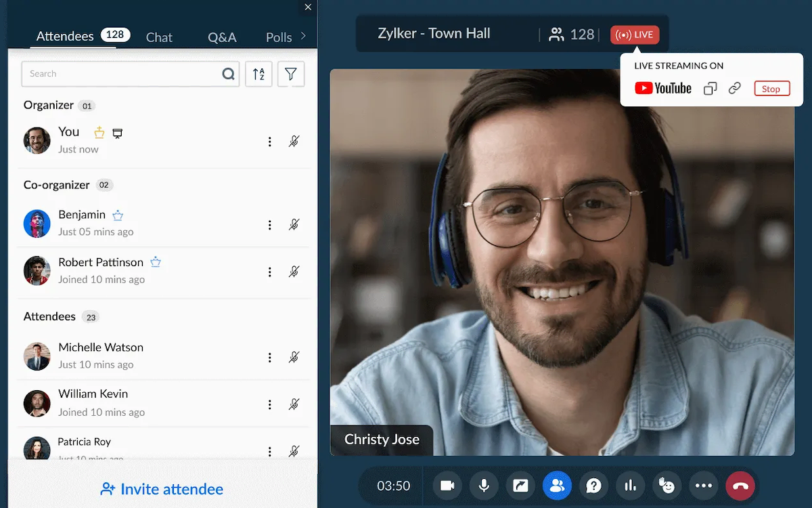This screenshot has width=812, height=508.
Task: Click Michelle Watson's avatar
Action: click(x=37, y=356)
